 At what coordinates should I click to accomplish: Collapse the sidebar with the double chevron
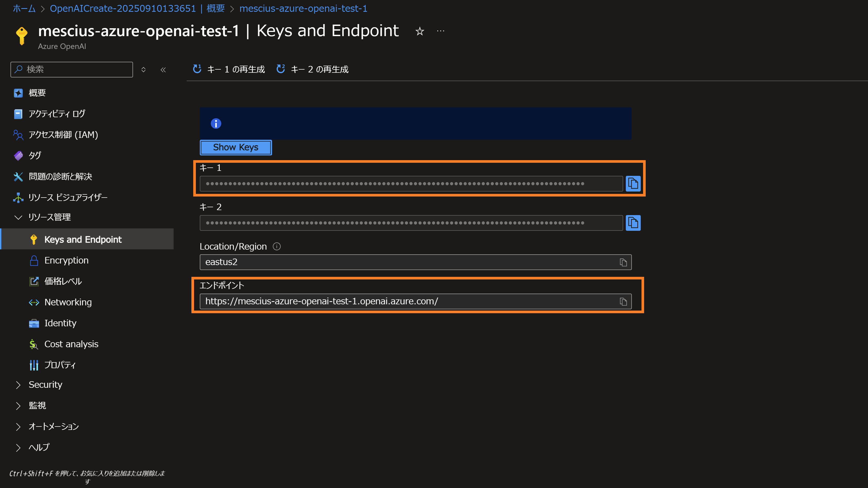click(x=163, y=70)
